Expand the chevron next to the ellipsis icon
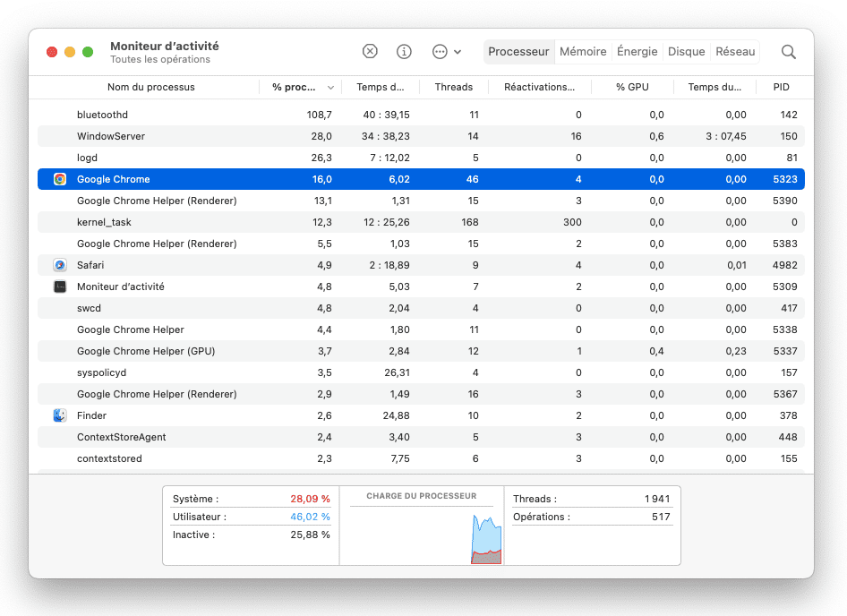This screenshot has height=616, width=847. (x=458, y=52)
